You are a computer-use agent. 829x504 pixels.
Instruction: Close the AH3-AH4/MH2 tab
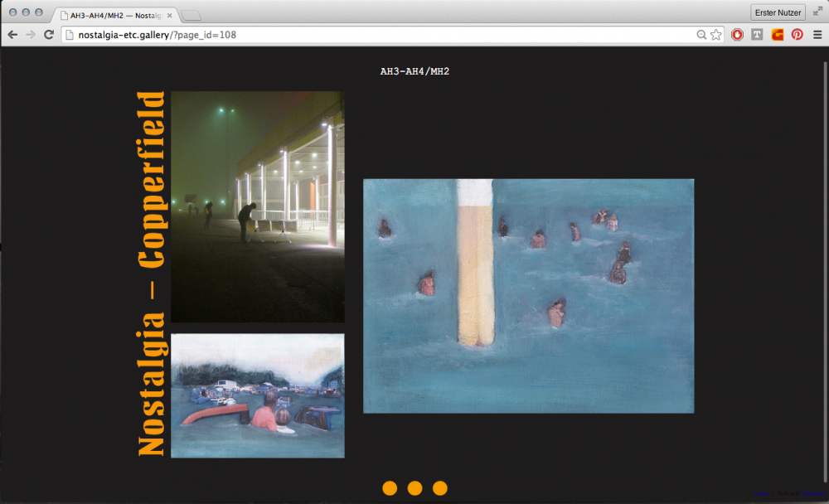click(x=170, y=14)
